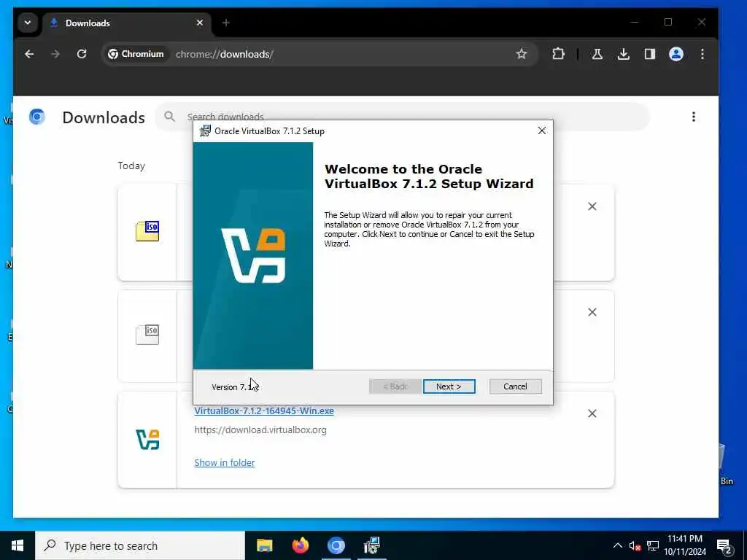Remove the first iso download entry
This screenshot has width=747, height=560.
pyautogui.click(x=592, y=206)
